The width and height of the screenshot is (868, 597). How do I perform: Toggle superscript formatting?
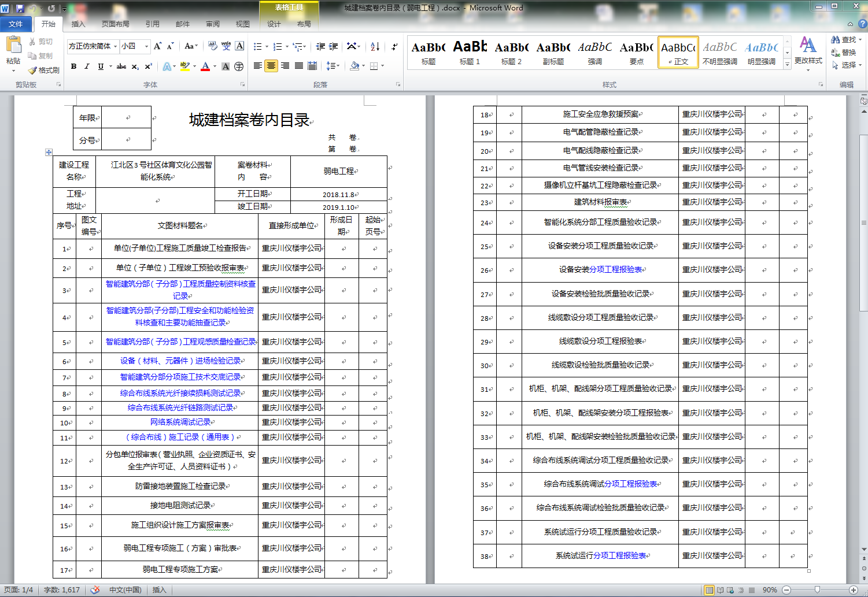click(149, 66)
